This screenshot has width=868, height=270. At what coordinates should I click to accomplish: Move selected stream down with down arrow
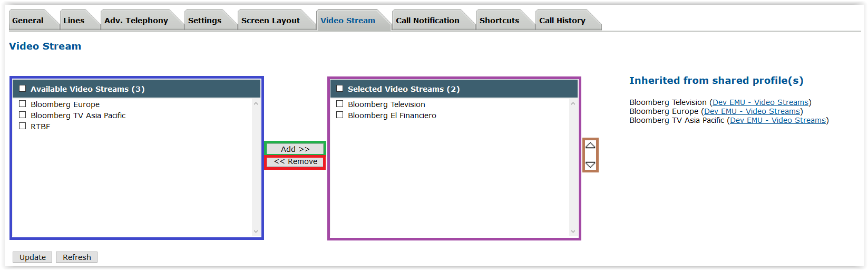[x=590, y=165]
